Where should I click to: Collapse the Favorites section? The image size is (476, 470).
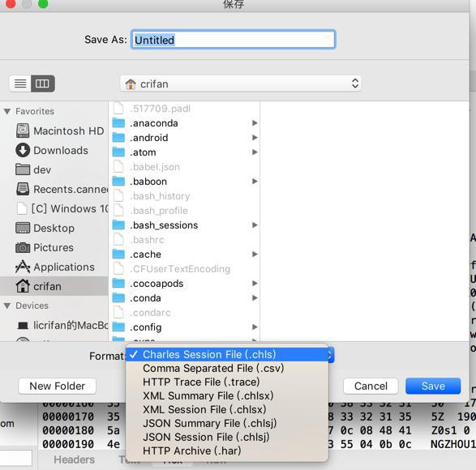[7, 112]
